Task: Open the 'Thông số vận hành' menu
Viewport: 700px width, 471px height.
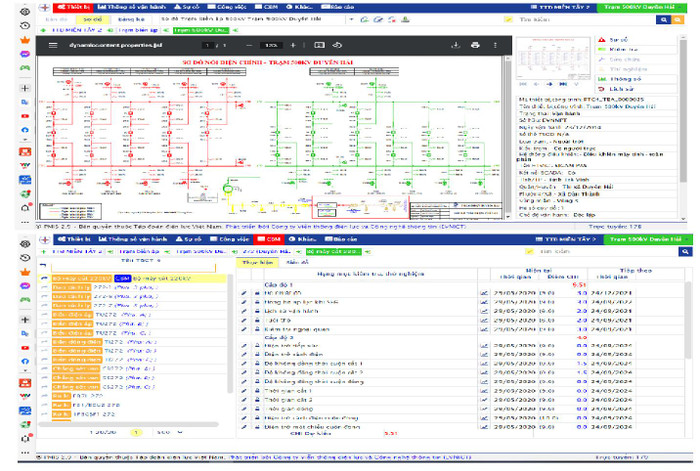Action: pos(134,6)
